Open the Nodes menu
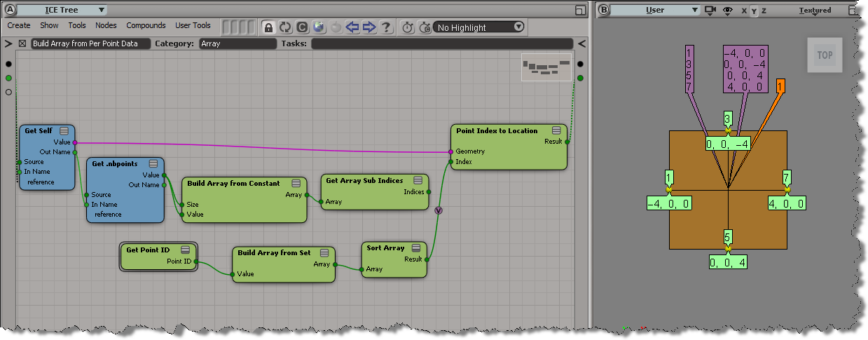This screenshot has height=340, width=868. (106, 25)
